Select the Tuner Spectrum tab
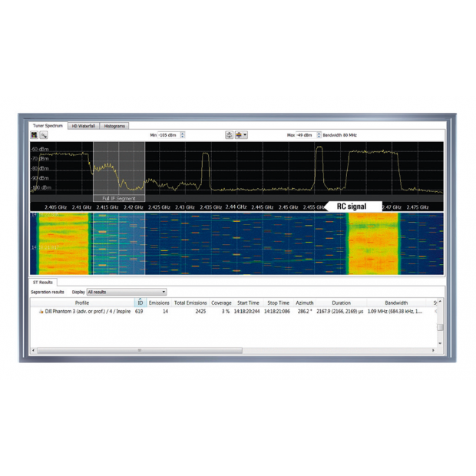 48,125
